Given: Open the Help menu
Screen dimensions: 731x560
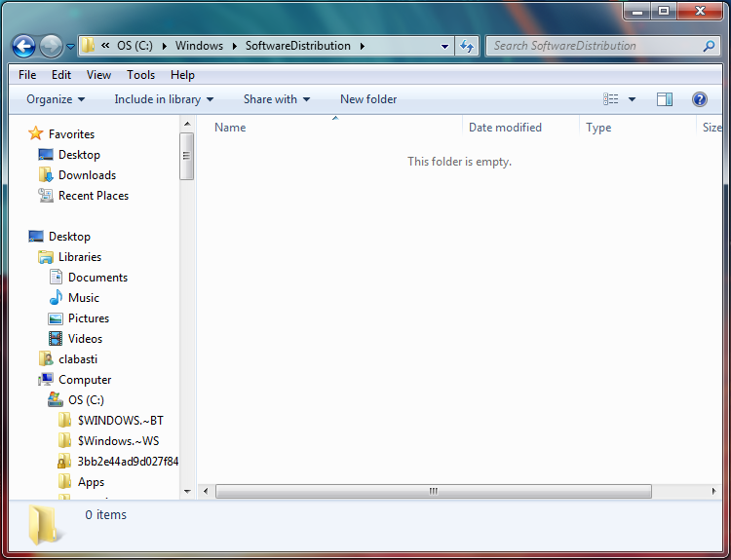Looking at the screenshot, I should point(182,75).
